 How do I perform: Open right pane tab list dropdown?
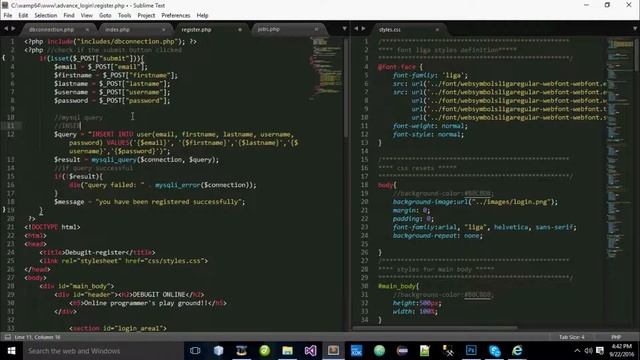pyautogui.click(x=635, y=29)
